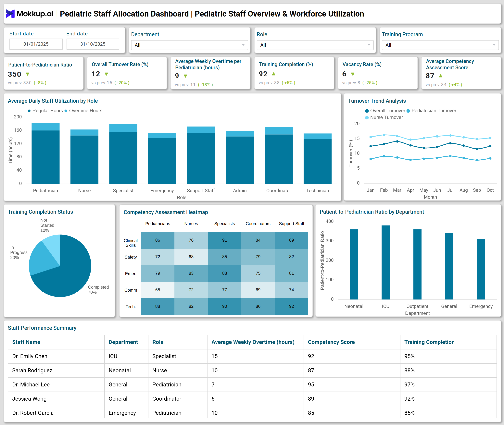Open the Training Program dropdown

click(x=440, y=45)
